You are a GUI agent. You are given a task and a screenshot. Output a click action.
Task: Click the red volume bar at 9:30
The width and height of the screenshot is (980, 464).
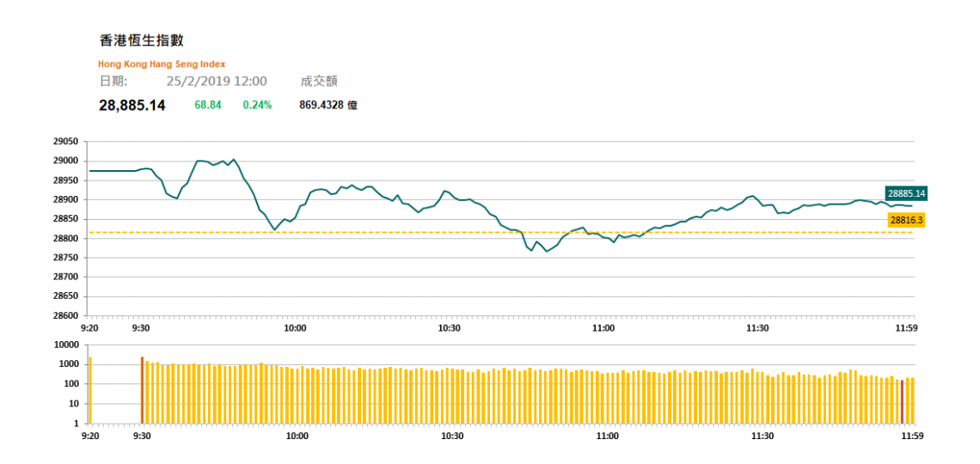pos(142,390)
